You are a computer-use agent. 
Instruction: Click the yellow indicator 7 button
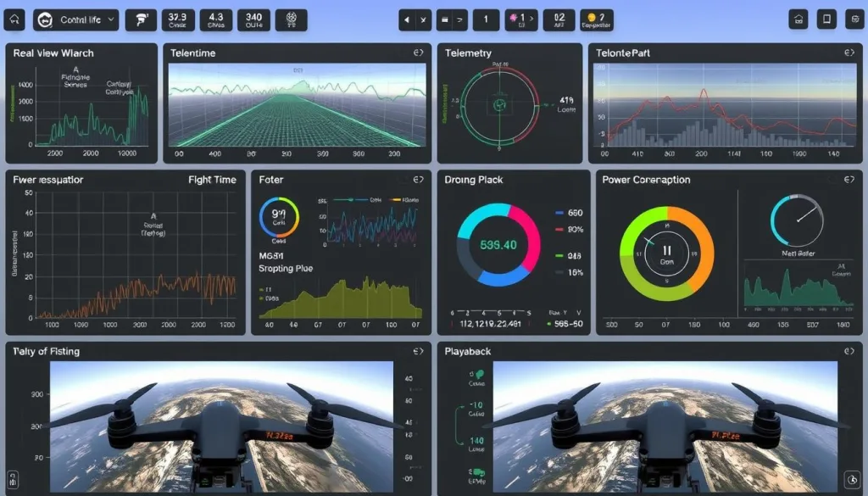tap(597, 20)
